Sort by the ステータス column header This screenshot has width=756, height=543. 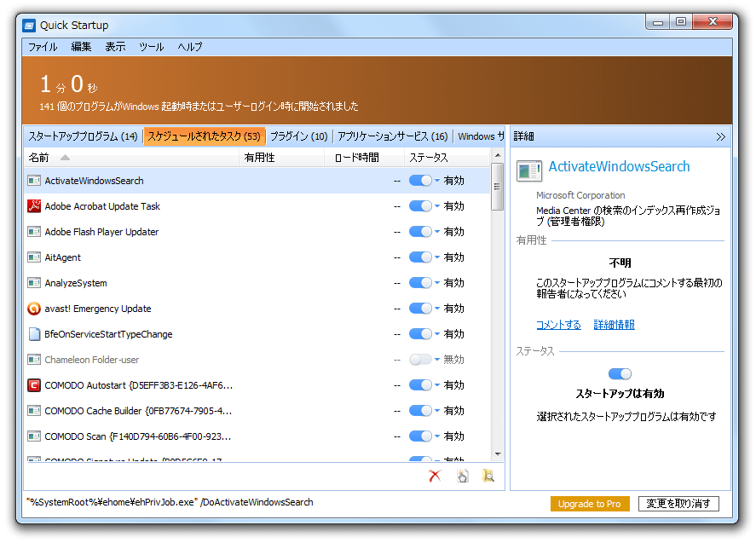(x=447, y=158)
